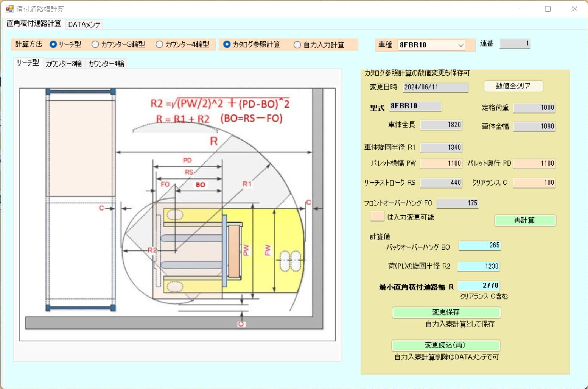
Task: Open the 車種 8FBR10 dropdown
Action: pos(432,45)
